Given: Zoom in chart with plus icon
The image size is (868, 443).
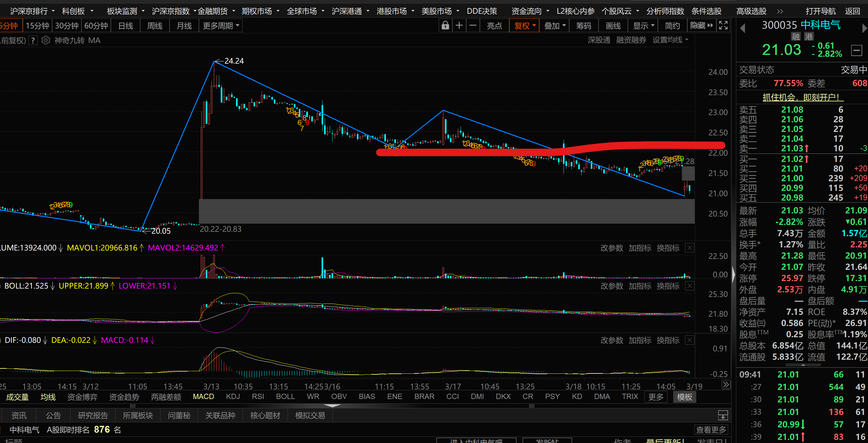Looking at the screenshot, I should click(x=459, y=26).
